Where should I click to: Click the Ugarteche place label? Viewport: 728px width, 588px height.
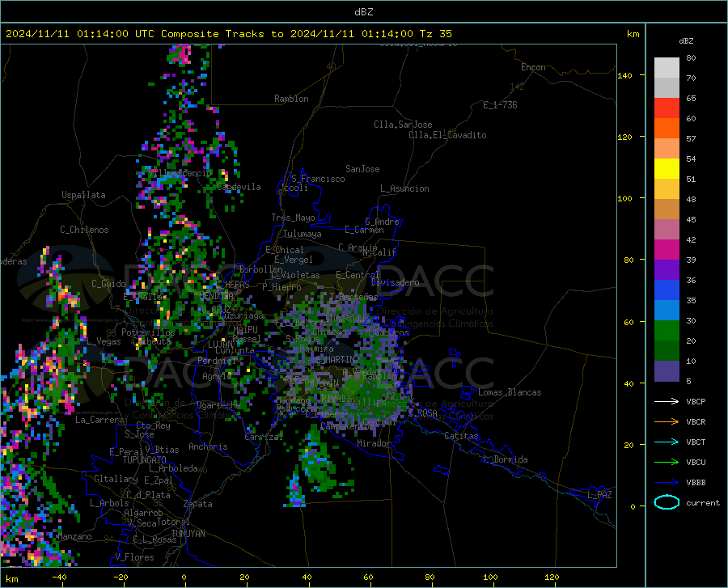coord(218,405)
